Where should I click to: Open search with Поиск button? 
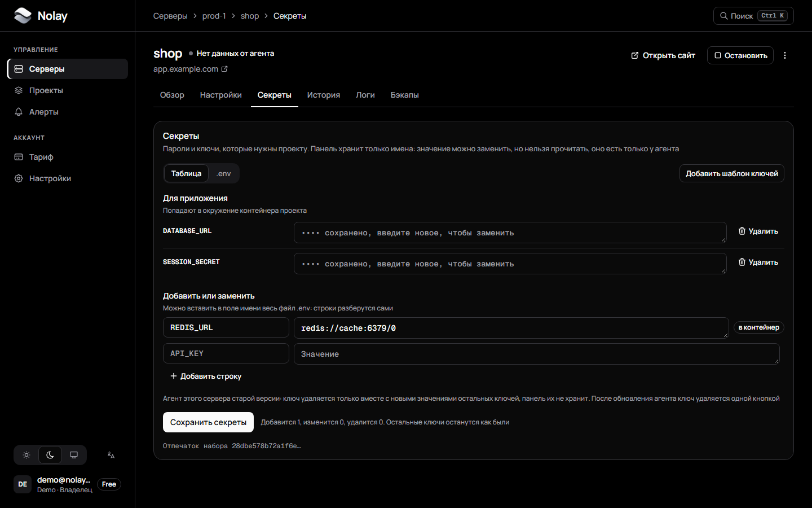pos(753,16)
